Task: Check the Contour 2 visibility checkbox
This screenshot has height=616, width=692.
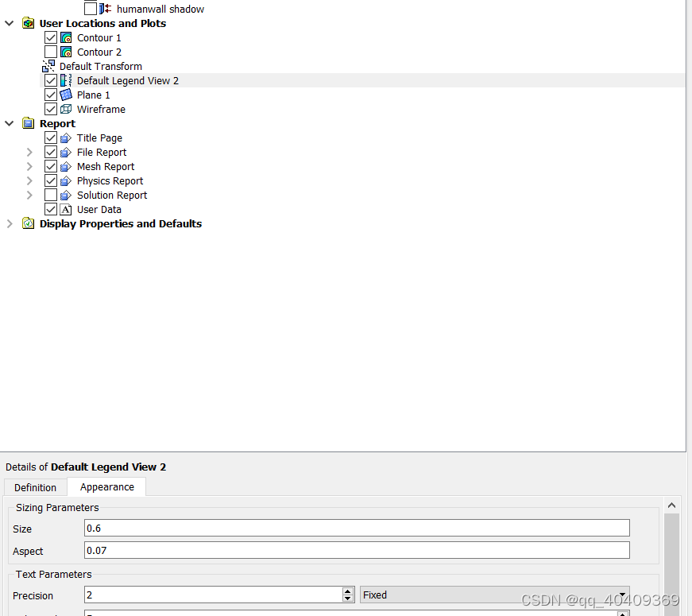Action: 51,52
